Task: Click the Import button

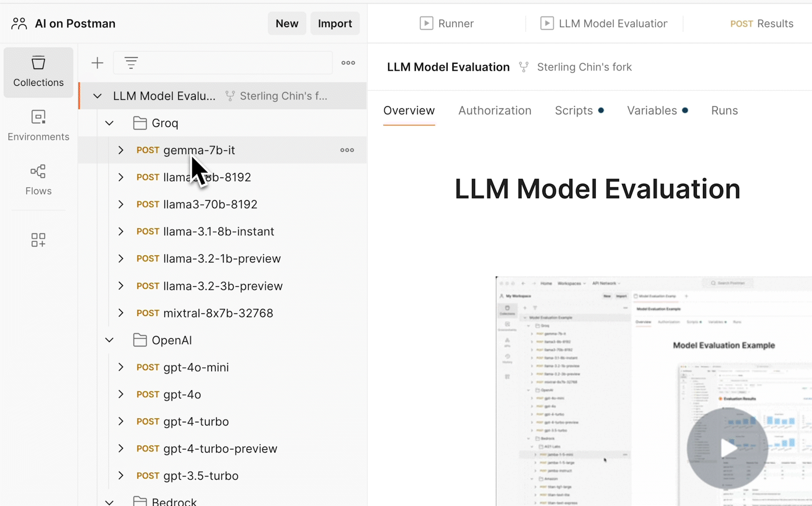Action: [335, 23]
